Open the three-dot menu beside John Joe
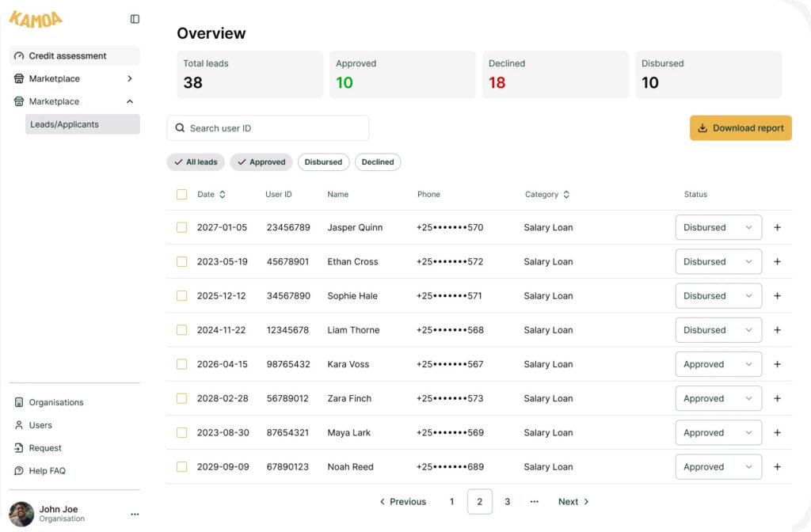 click(x=135, y=514)
